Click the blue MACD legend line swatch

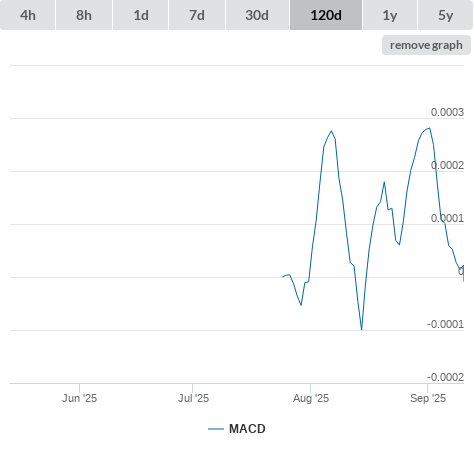216,429
